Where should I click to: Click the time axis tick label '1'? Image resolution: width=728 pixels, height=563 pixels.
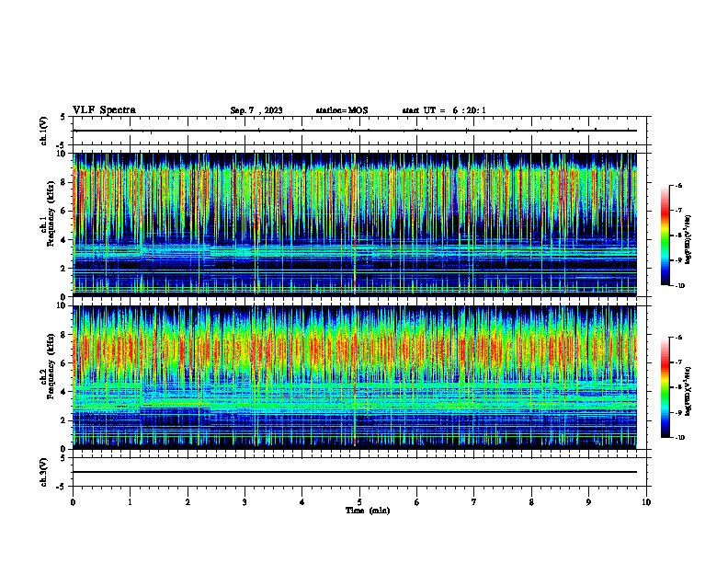click(x=130, y=502)
